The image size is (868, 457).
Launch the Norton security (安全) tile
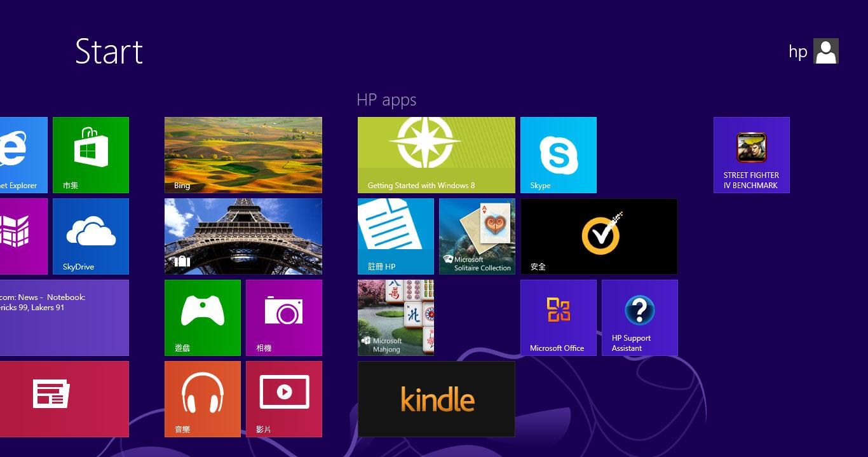pyautogui.click(x=599, y=236)
